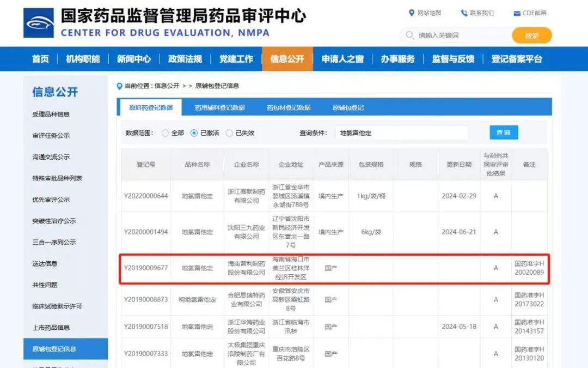This screenshot has width=588, height=368.
Task: Open the 信息公开 navigation menu
Action: [x=287, y=59]
